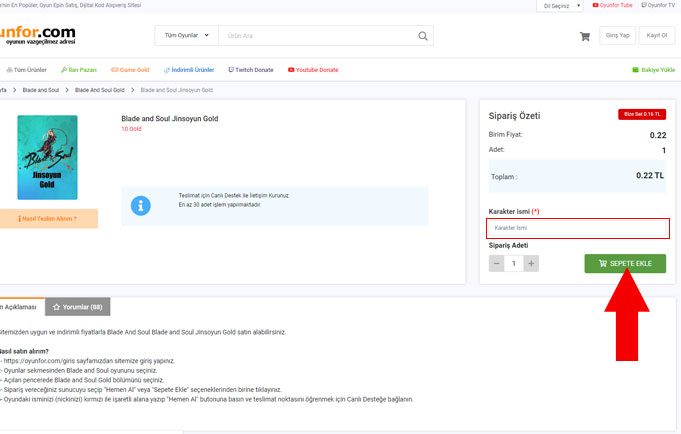Click the search magnifier icon
This screenshot has height=434, width=681.
tap(423, 37)
